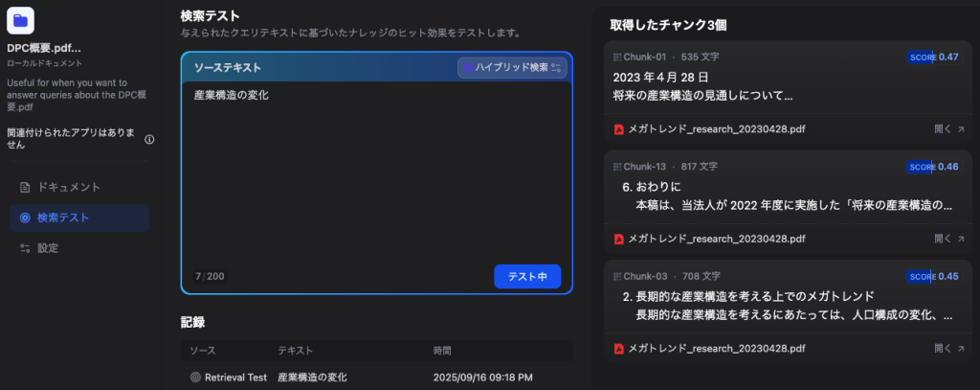Click the PDF icon in Chunk-01 card
This screenshot has height=390, width=980.
619,128
